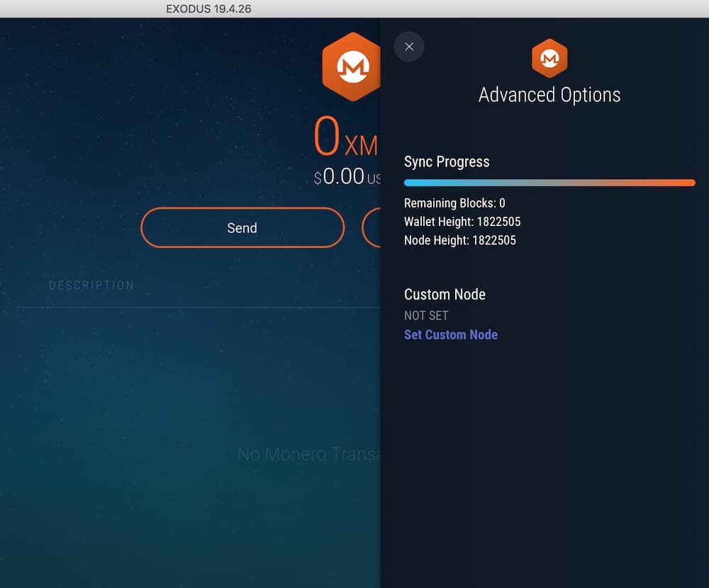
Task: Select the Remaining Blocks: 0 line
Action: tap(454, 203)
